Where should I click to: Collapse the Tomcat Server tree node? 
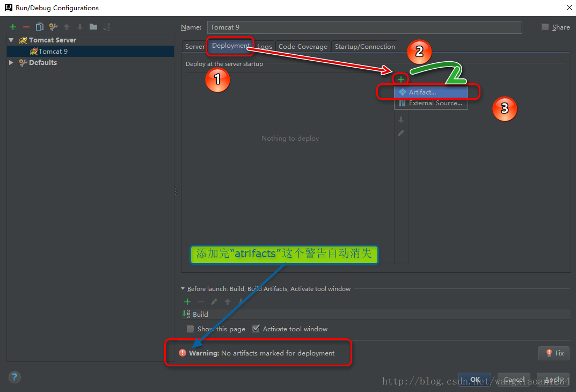click(x=11, y=40)
